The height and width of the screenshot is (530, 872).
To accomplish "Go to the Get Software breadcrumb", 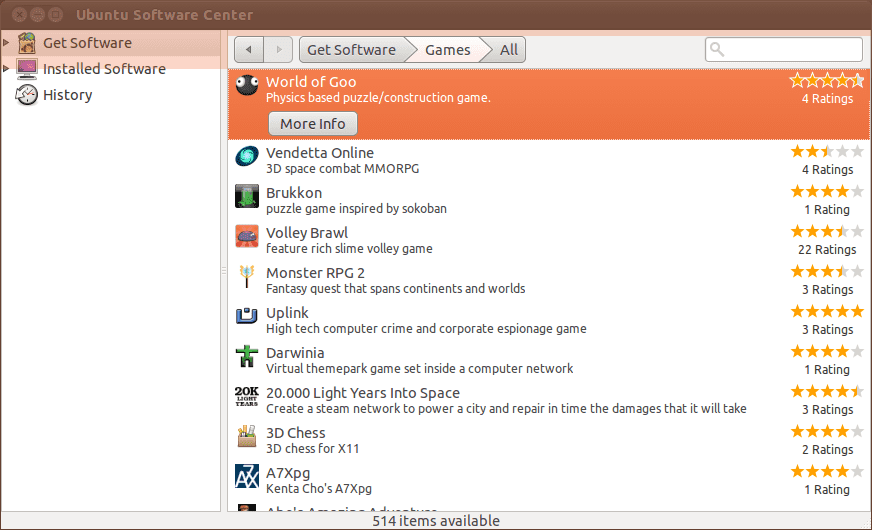I will tap(350, 49).
